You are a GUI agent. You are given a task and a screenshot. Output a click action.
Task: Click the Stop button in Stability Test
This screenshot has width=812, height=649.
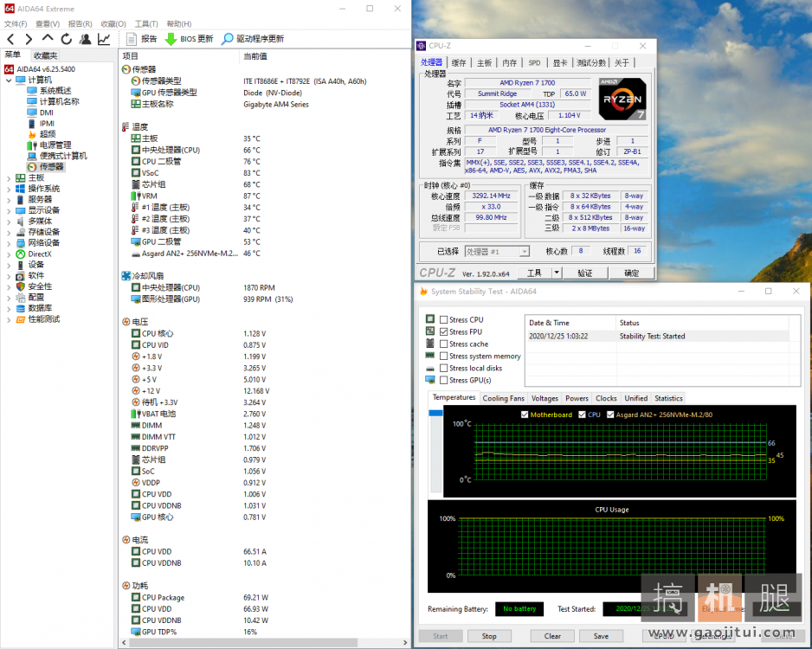pyautogui.click(x=489, y=636)
